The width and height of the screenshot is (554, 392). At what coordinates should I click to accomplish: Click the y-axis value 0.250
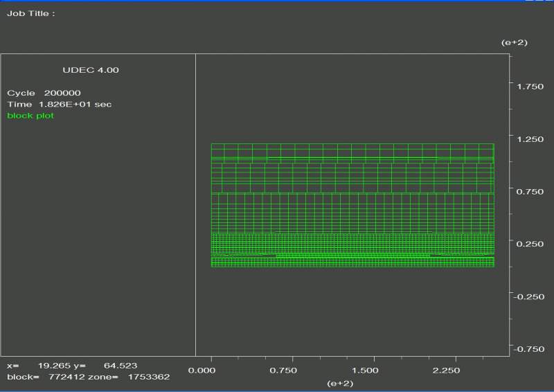pos(530,244)
